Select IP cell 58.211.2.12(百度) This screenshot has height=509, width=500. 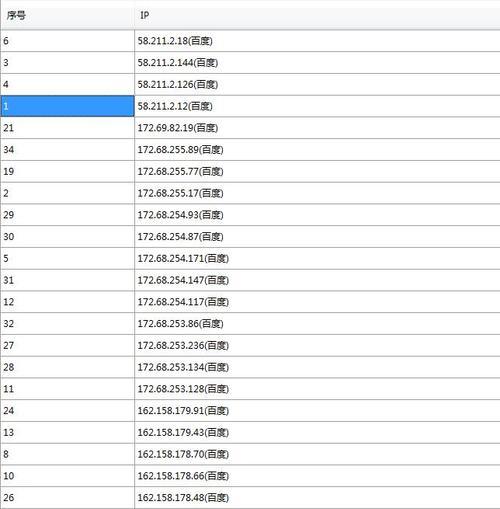(x=317, y=106)
